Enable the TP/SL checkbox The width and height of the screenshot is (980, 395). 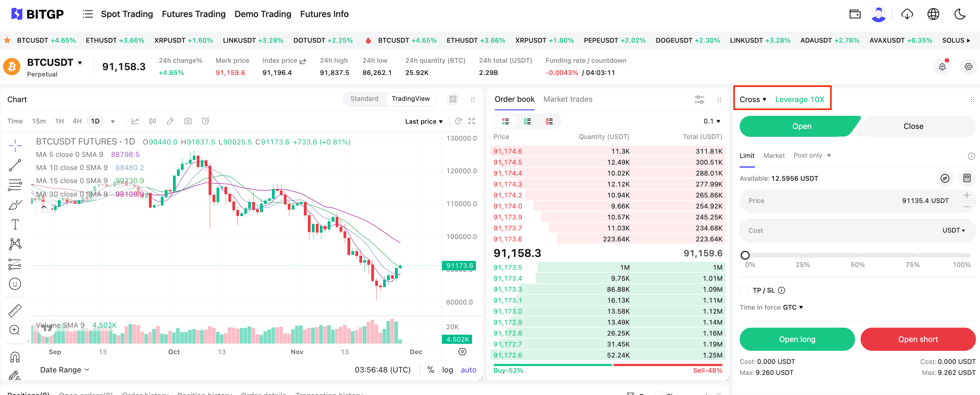coord(744,290)
